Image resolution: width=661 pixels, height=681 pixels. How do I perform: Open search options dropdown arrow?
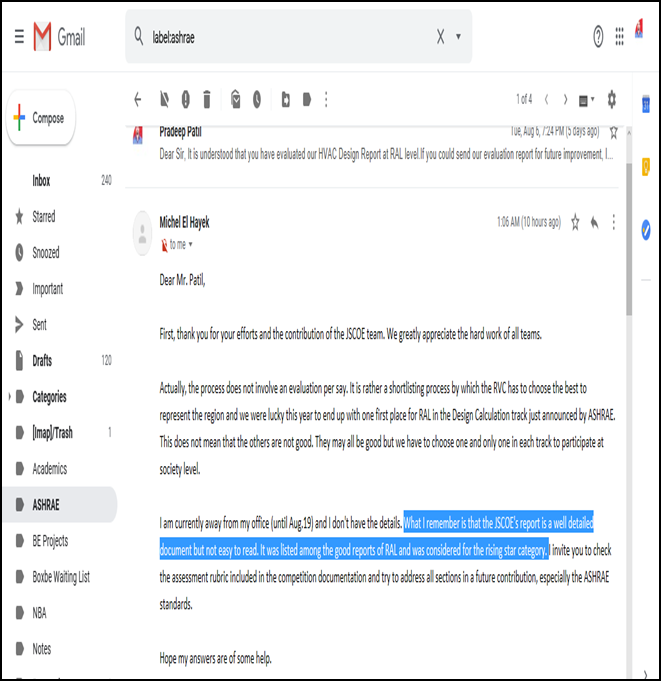pyautogui.click(x=458, y=36)
